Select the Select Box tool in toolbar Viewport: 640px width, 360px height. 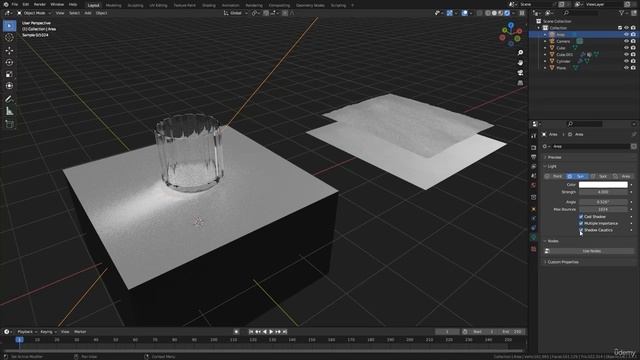tap(9, 26)
